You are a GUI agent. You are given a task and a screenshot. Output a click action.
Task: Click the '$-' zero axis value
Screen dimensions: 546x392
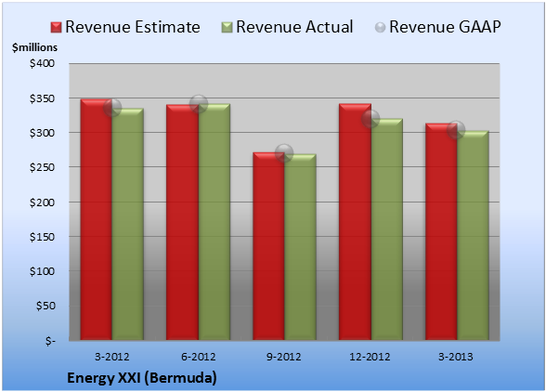pyautogui.click(x=50, y=340)
